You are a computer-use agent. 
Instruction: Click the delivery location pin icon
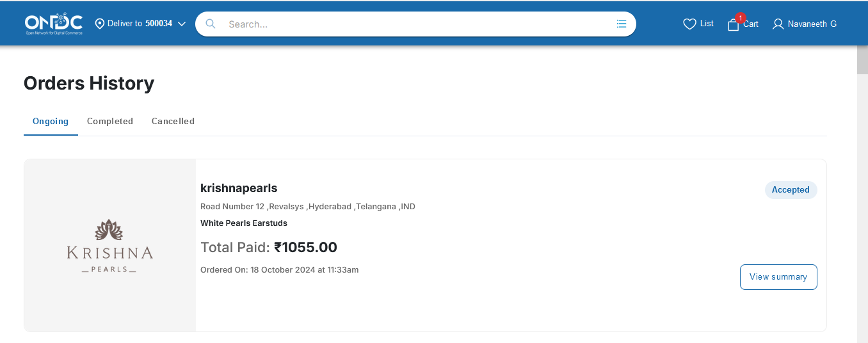point(100,24)
